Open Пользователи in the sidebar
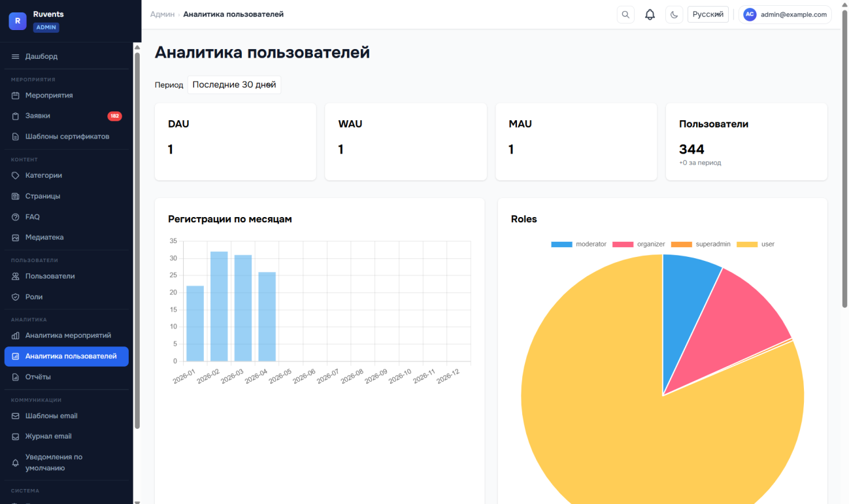The height and width of the screenshot is (504, 849). coord(67,276)
